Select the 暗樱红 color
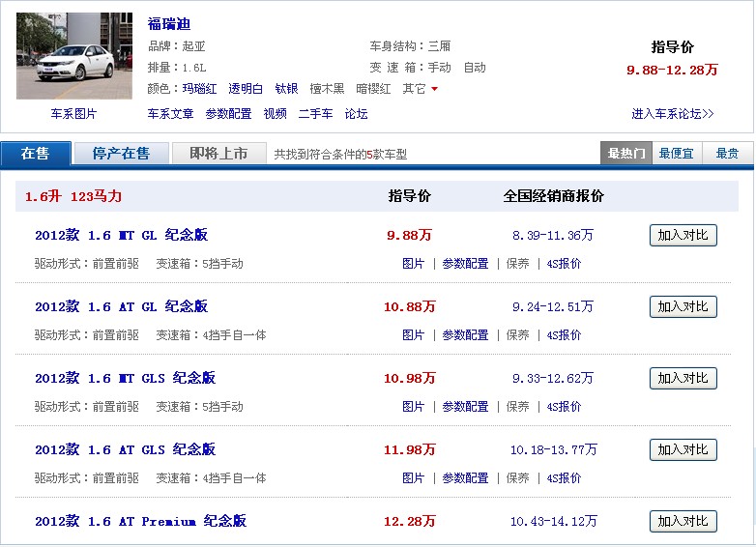This screenshot has width=756, height=547. [x=373, y=89]
